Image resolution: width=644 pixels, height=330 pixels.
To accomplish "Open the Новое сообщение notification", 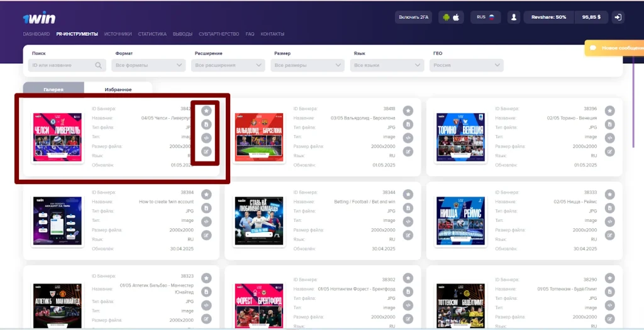I will [614, 48].
